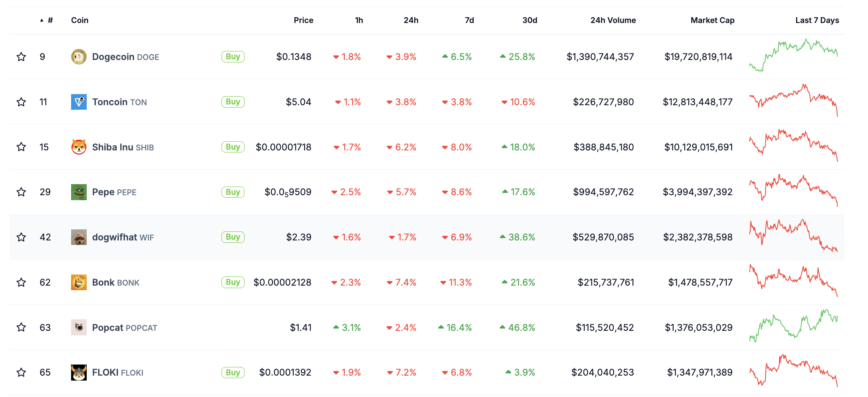Sort by the Market Cap column
This screenshot has height=397, width=868.
[x=712, y=20]
